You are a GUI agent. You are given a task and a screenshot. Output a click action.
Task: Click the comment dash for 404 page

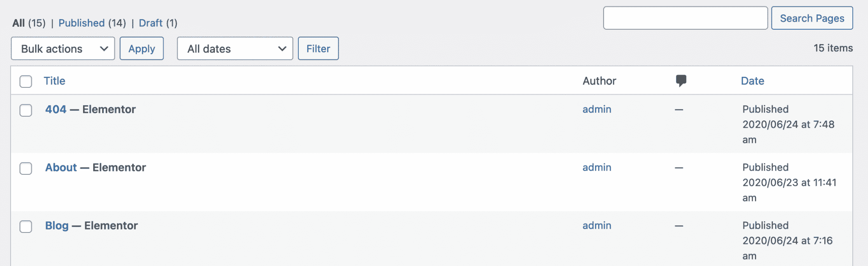point(679,109)
